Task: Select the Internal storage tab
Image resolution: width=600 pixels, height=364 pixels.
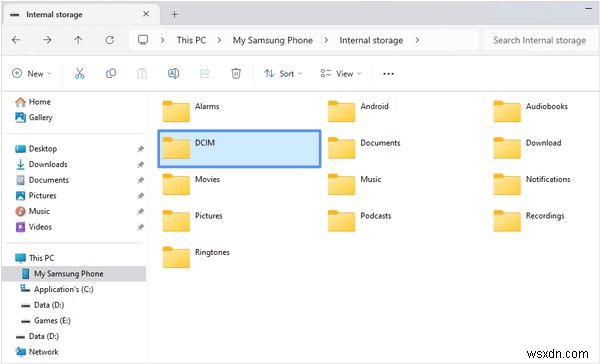Action: coord(82,15)
